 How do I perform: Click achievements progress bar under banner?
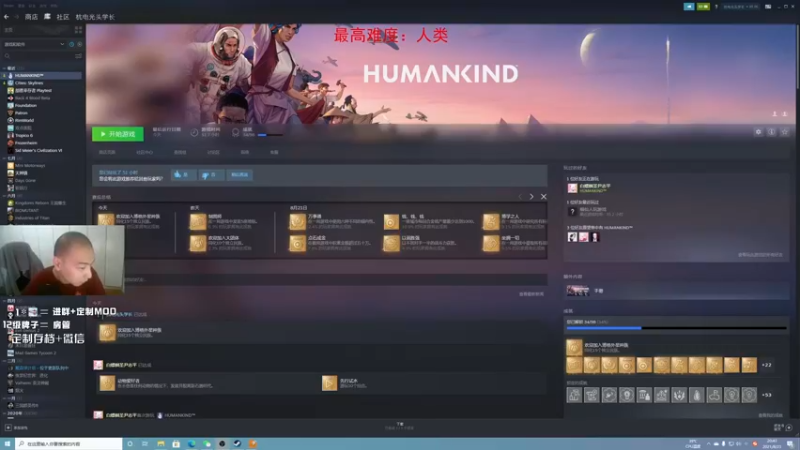tap(270, 135)
